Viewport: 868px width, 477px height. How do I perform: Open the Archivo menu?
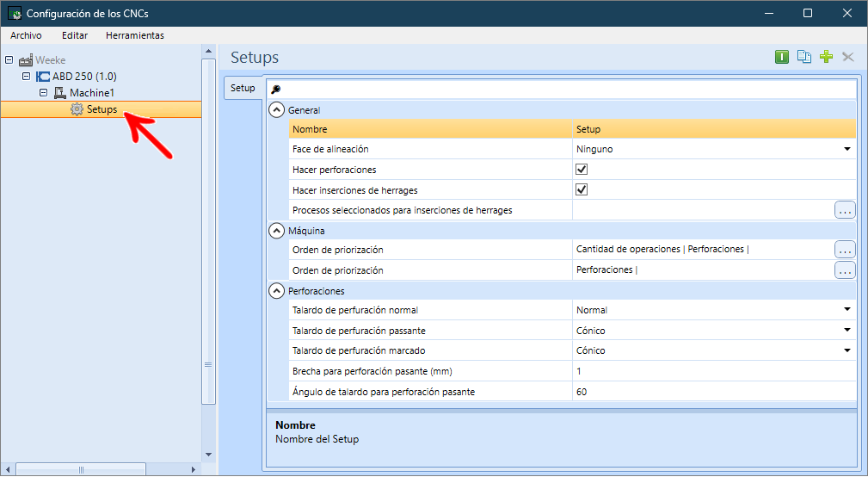pyautogui.click(x=26, y=35)
